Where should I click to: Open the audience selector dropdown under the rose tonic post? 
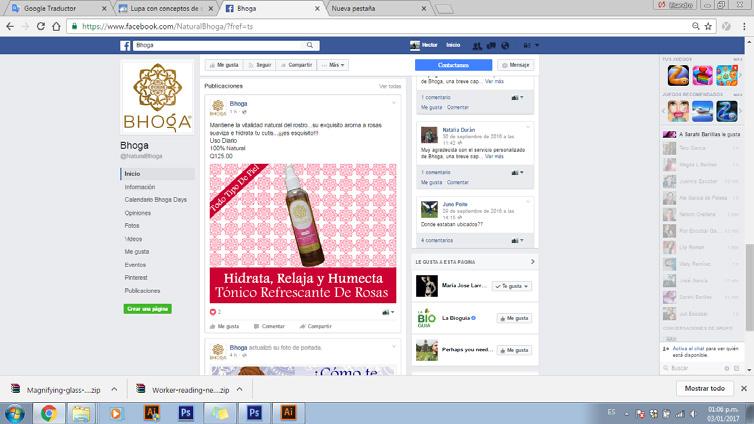click(388, 312)
